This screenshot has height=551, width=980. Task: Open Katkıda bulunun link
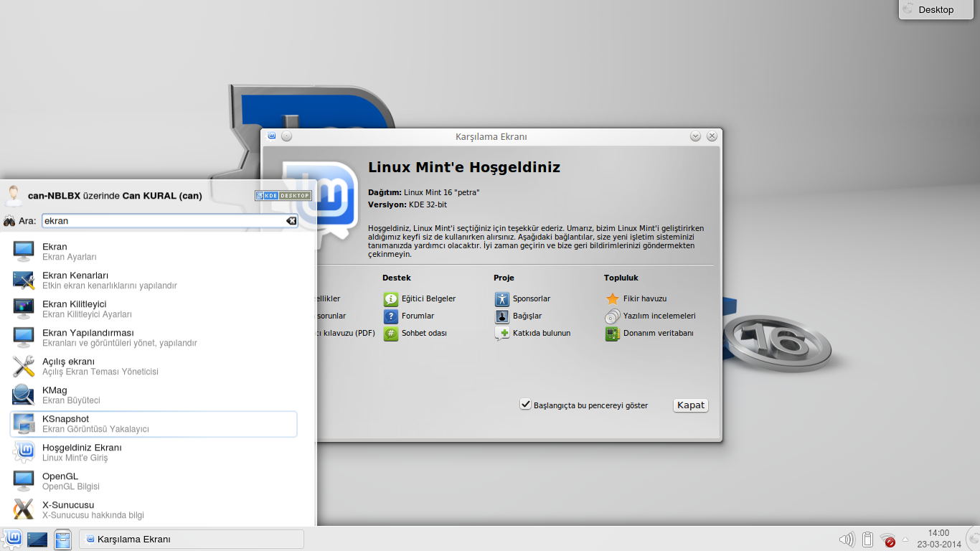[x=542, y=334]
